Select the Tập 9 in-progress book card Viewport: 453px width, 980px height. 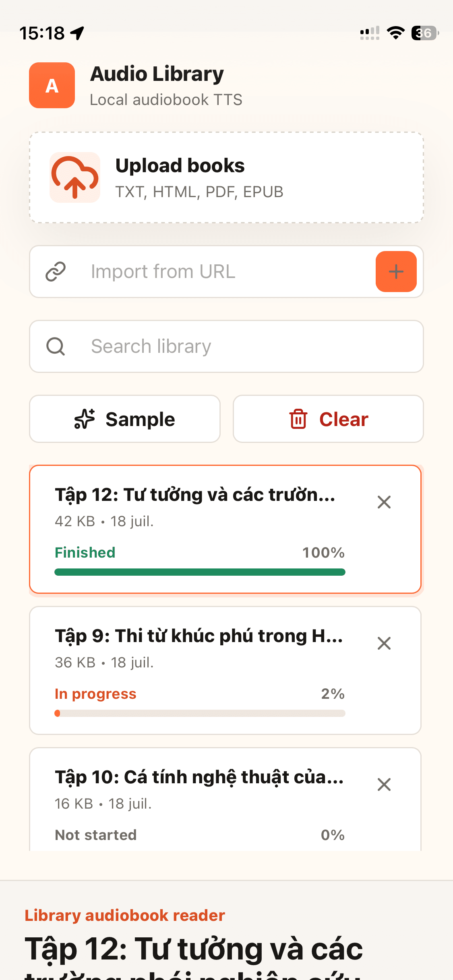point(225,670)
